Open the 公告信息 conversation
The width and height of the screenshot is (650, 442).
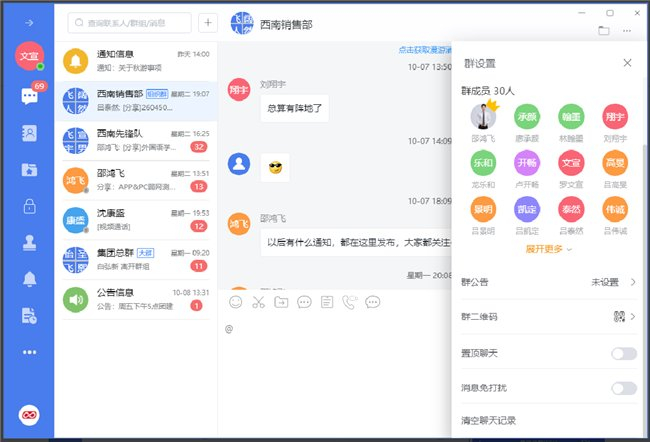(136, 300)
